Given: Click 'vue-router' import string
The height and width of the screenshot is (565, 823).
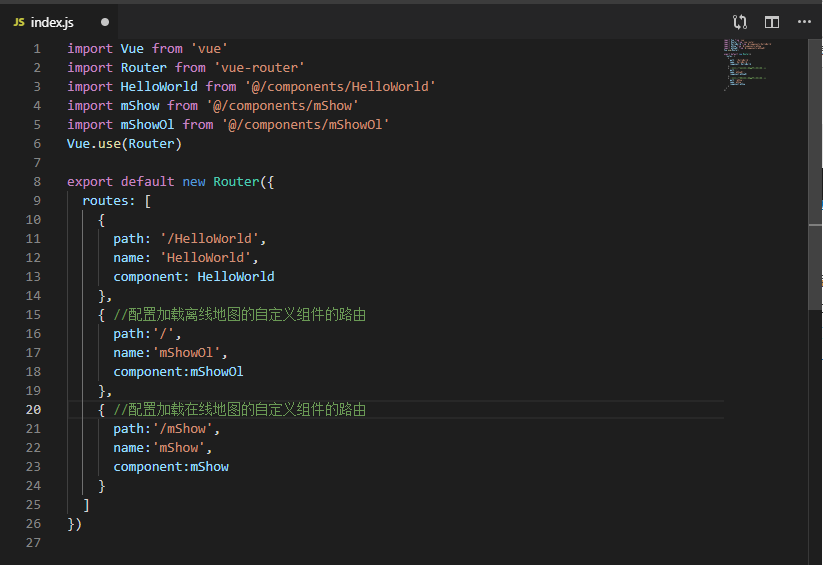Looking at the screenshot, I should 259,68.
